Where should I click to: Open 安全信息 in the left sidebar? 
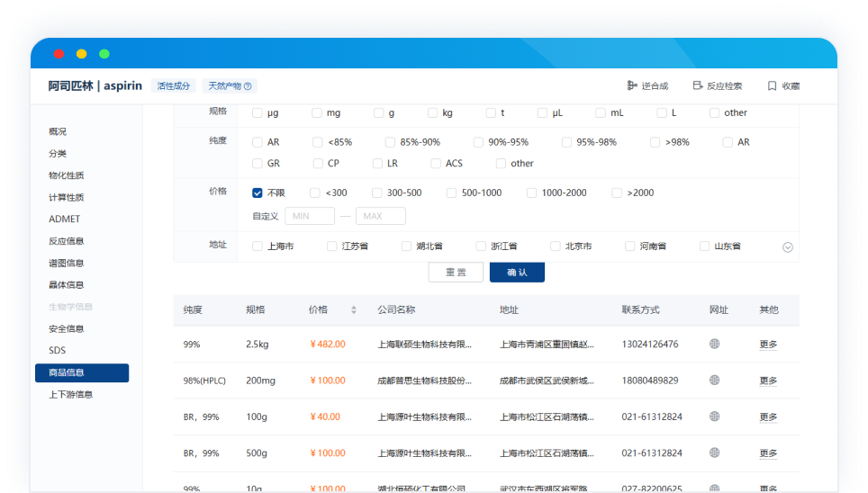click(66, 328)
